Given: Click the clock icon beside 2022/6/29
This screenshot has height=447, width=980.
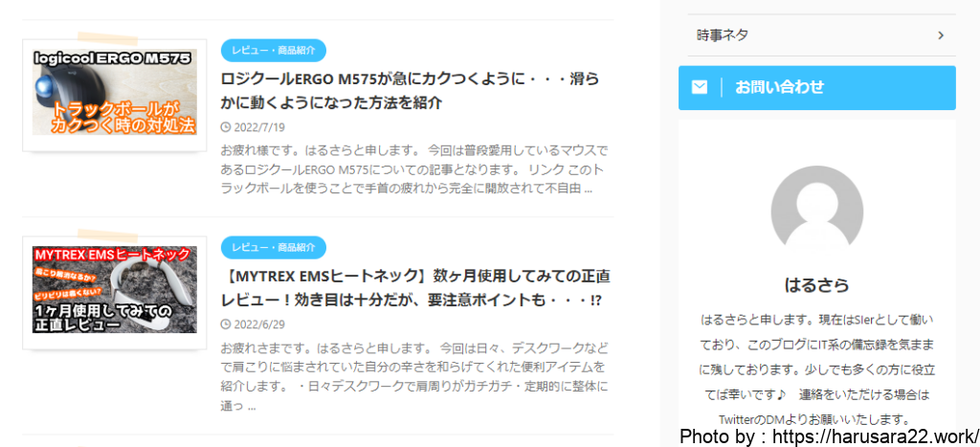Looking at the screenshot, I should pos(226,324).
